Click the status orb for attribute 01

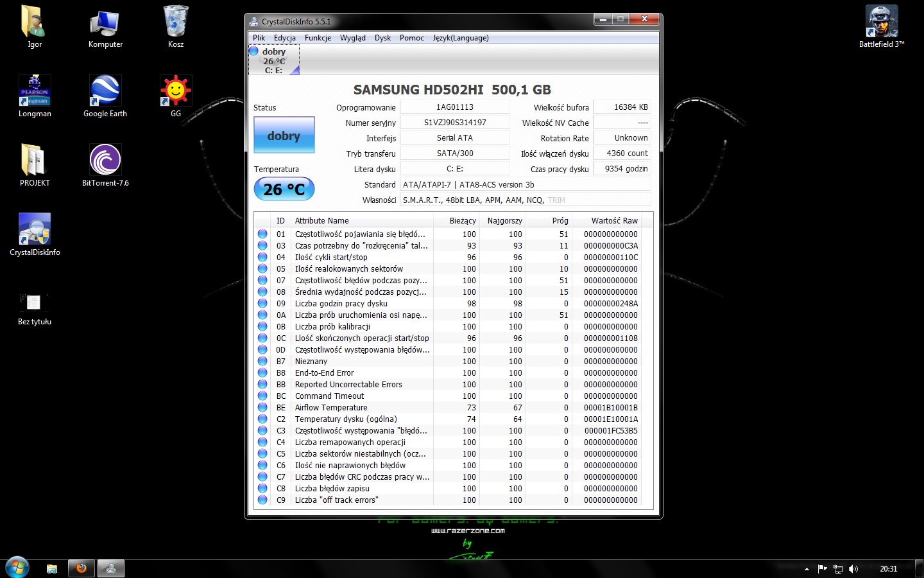point(262,234)
